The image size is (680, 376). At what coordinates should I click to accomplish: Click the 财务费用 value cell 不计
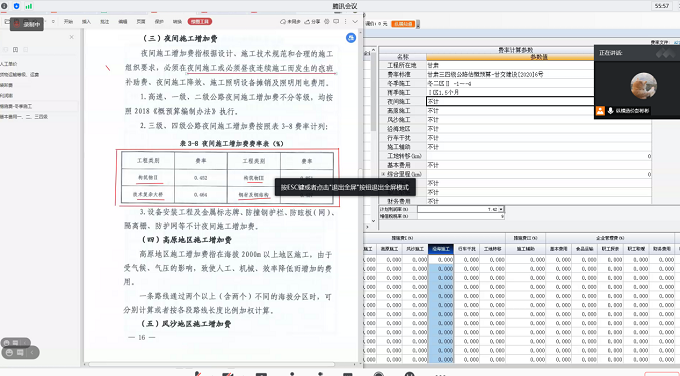coord(539,201)
